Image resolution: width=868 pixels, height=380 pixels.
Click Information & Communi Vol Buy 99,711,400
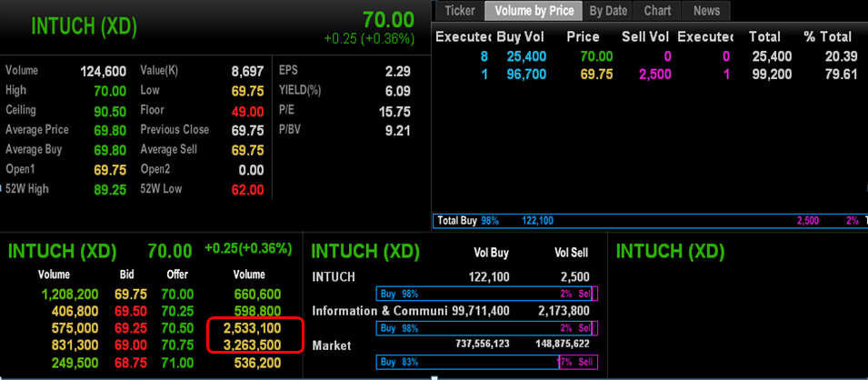click(x=481, y=311)
